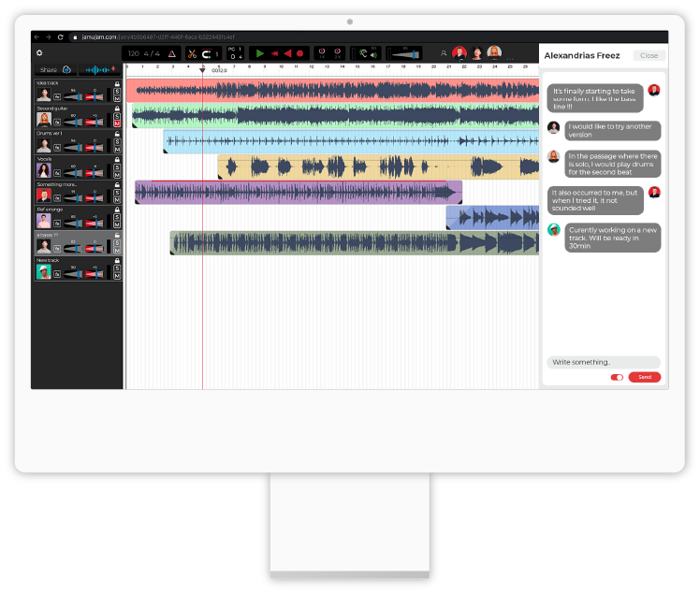Reload the browser page
Viewport: 700px width, 593px height.
(x=61, y=36)
